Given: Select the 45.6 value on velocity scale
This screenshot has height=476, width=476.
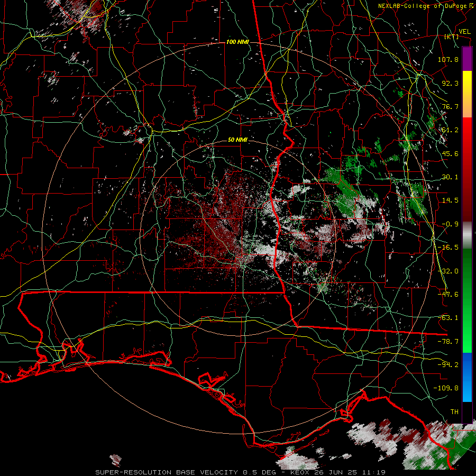Looking at the screenshot, I should (x=450, y=153).
